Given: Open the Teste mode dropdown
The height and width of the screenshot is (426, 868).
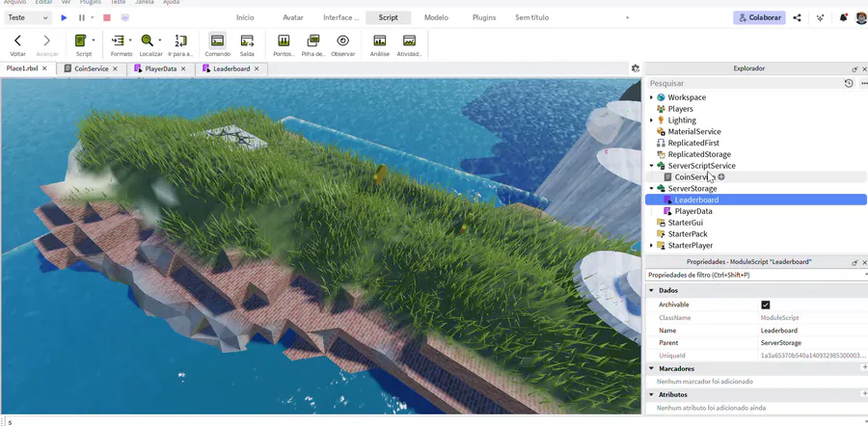Looking at the screenshot, I should [x=28, y=17].
